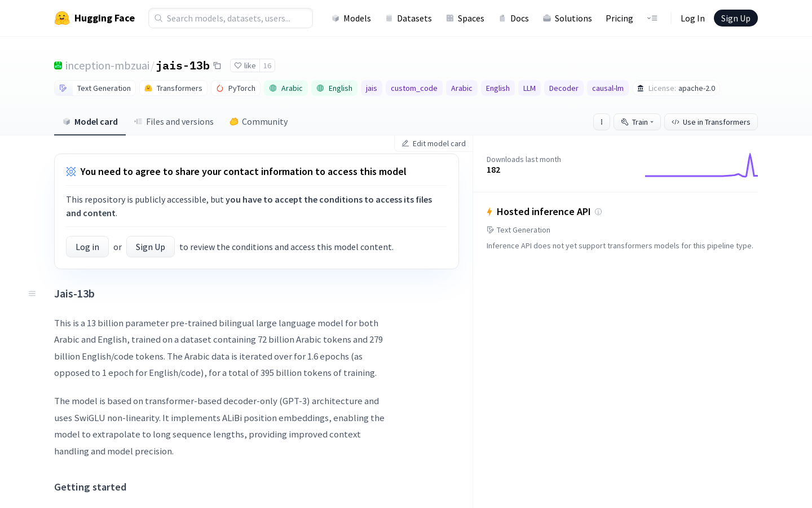Click the dark Sign Up header button
This screenshot has height=508, width=812.
coord(736,18)
